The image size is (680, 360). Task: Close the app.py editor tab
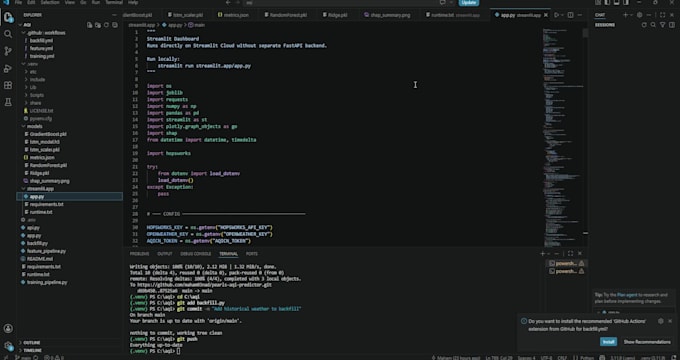coord(546,15)
